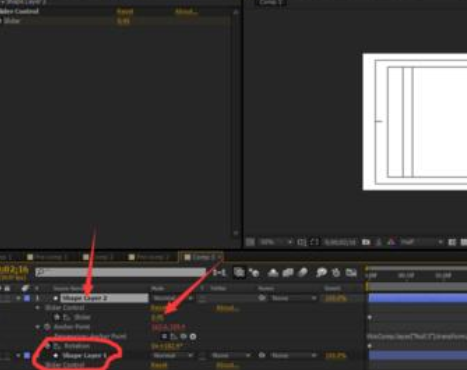The height and width of the screenshot is (370, 467).
Task: Click the label column header icon
Action: pos(25,288)
